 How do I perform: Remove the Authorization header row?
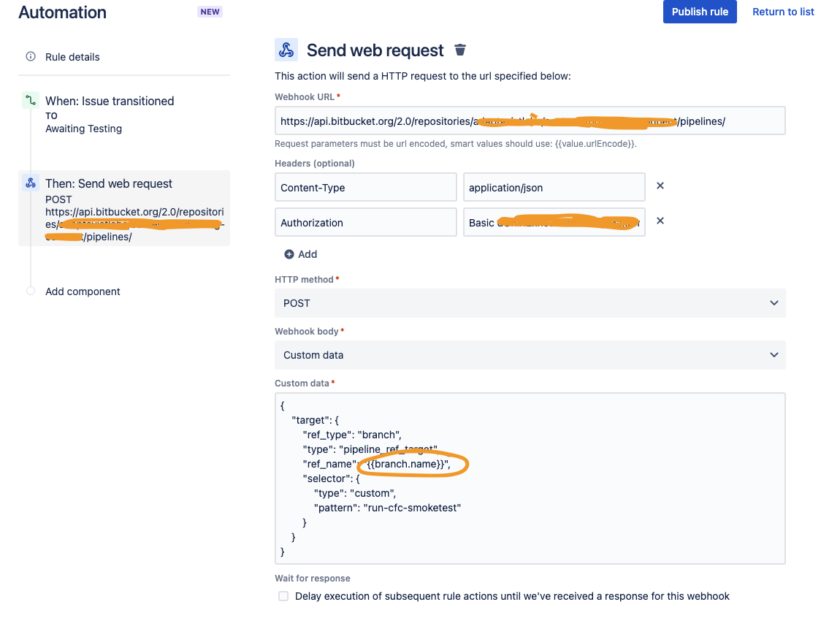[x=660, y=221]
